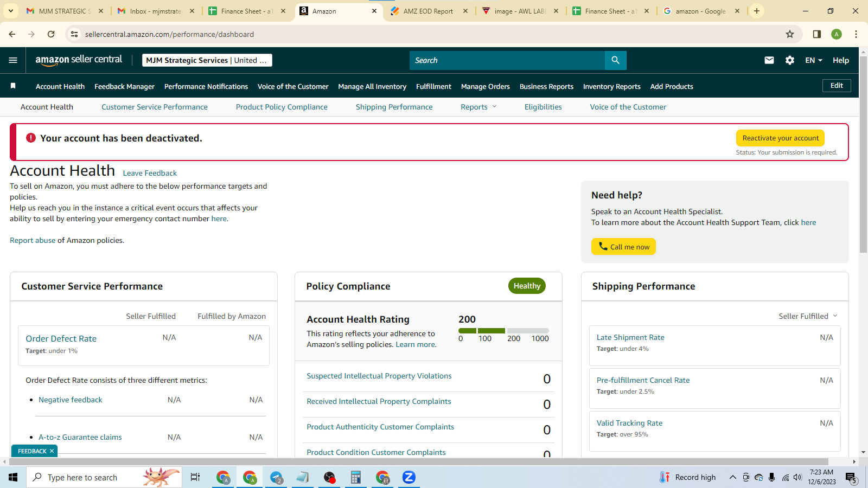Open the tab search dropdown arrow

coord(11,11)
